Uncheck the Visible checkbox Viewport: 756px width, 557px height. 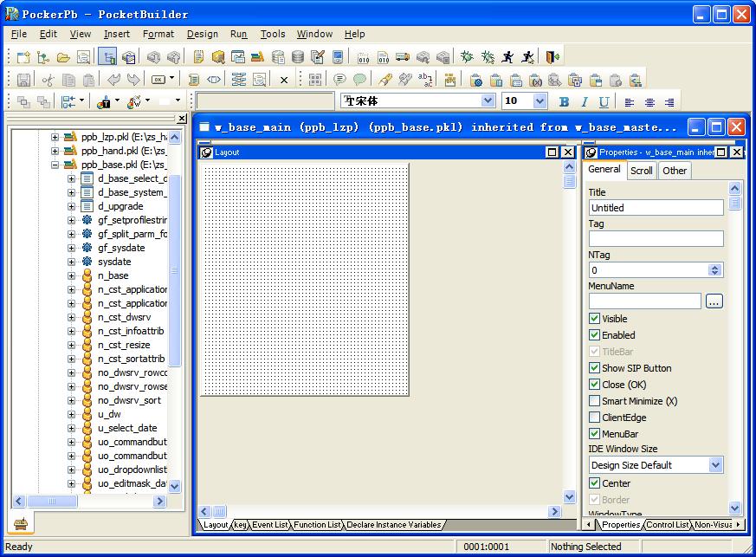594,319
